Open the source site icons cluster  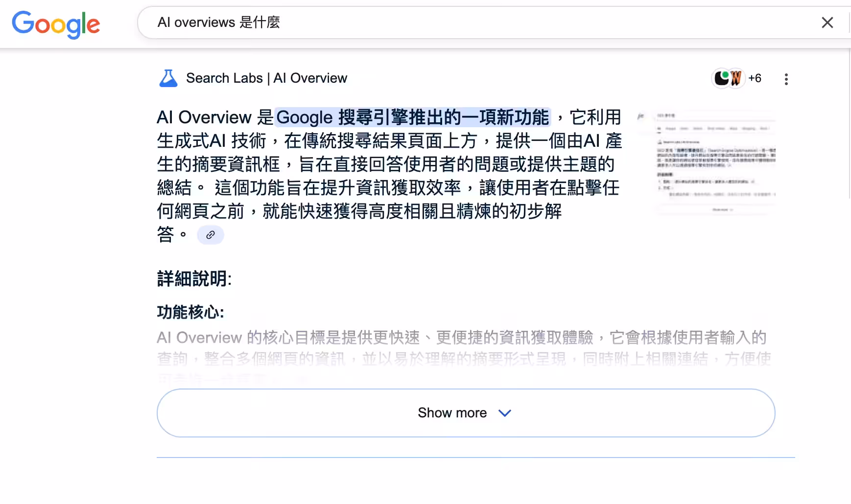(x=728, y=78)
